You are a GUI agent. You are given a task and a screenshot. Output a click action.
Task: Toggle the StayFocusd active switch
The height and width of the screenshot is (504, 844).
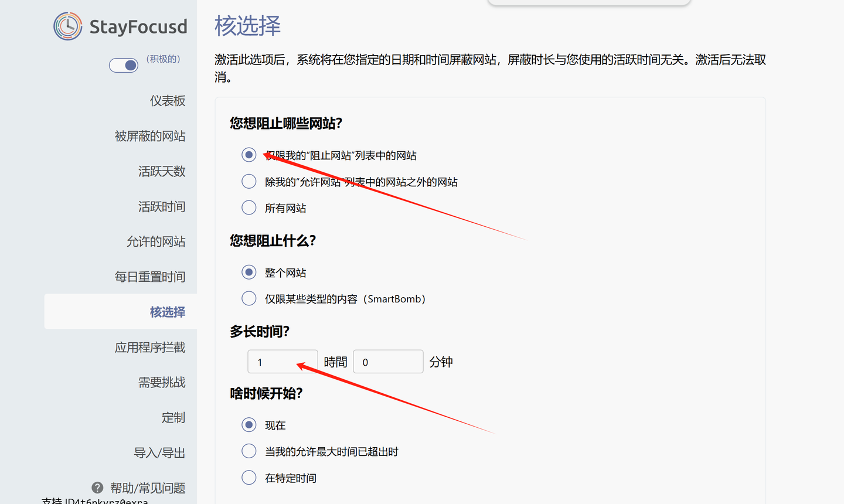click(124, 65)
